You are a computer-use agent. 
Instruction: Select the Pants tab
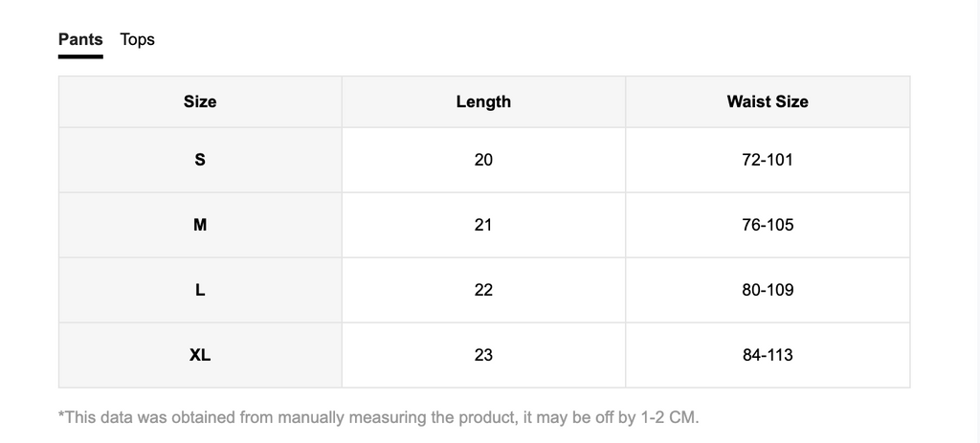80,39
